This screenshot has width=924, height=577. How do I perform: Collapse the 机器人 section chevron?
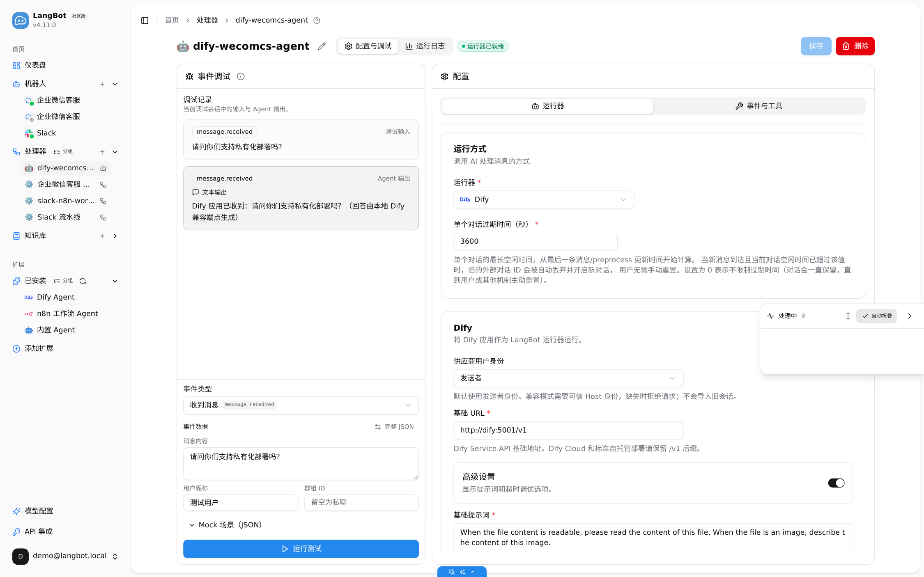pyautogui.click(x=115, y=84)
